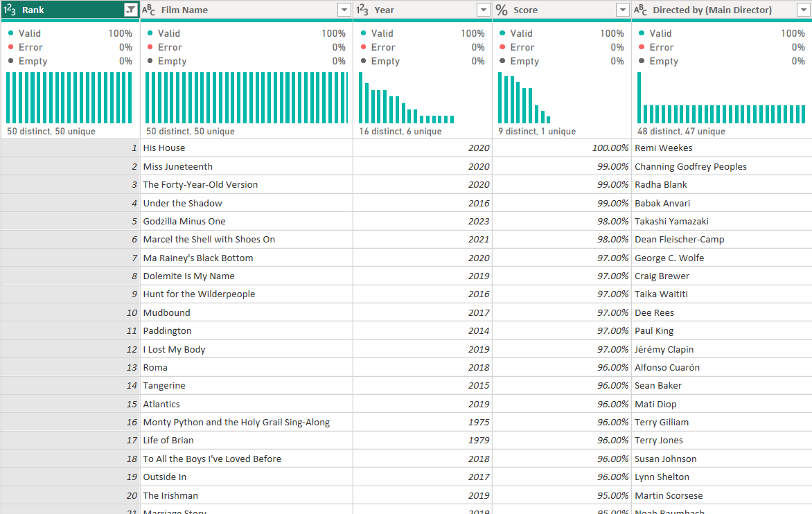Click the Directed by column distribution chart
The height and width of the screenshot is (514, 812).
click(x=721, y=98)
